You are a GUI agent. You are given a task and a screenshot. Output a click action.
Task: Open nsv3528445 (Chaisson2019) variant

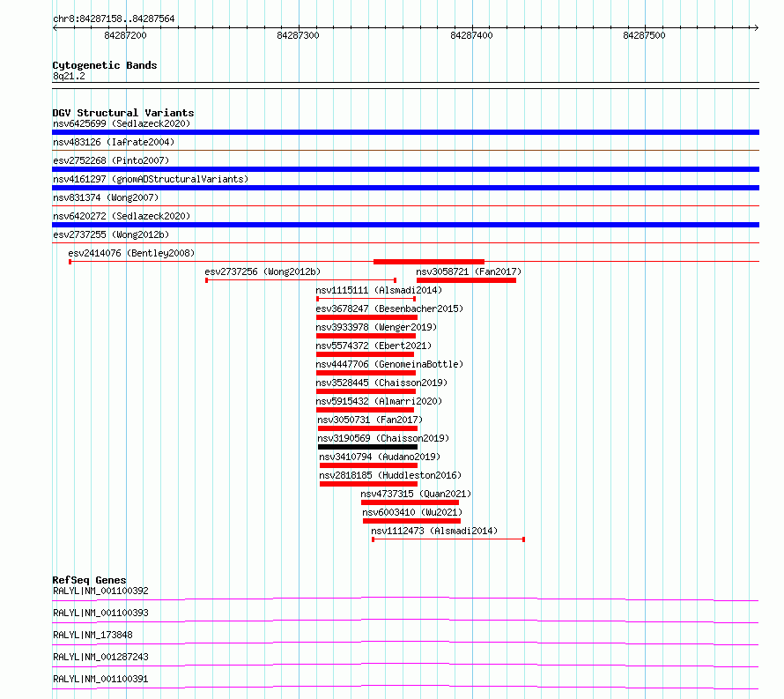pyautogui.click(x=381, y=383)
